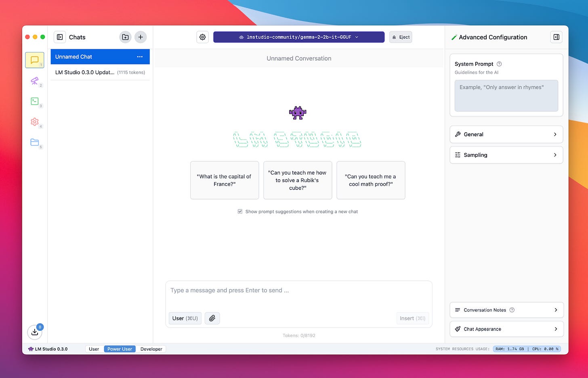Open the My Models folder icon in the sidebar

[x=35, y=142]
